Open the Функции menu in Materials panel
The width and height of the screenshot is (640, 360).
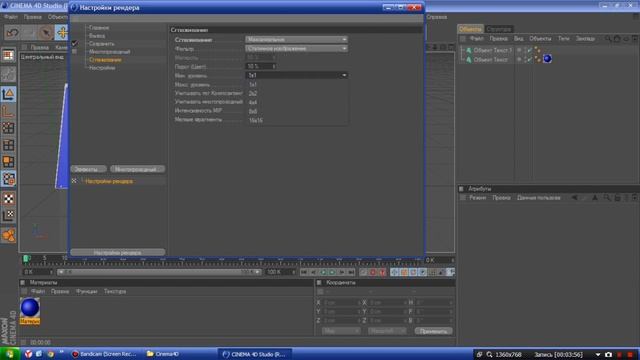(x=87, y=291)
